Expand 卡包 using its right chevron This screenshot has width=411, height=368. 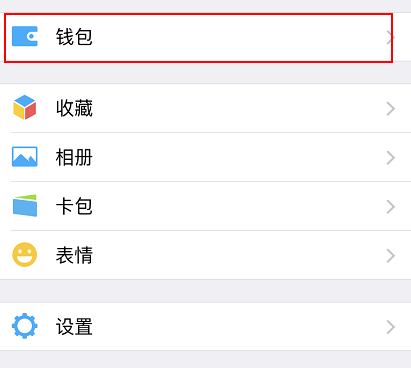tap(391, 207)
